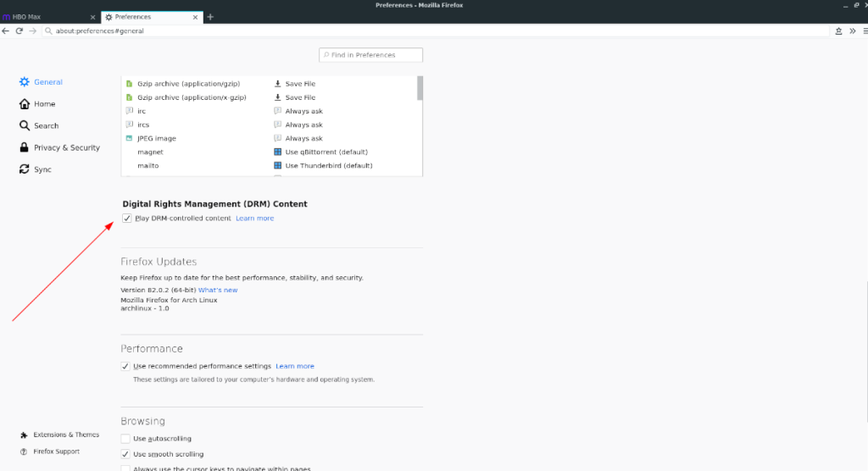Viewport: 868px width, 471px height.
Task: Click Learn more link beside DRM content
Action: point(254,219)
